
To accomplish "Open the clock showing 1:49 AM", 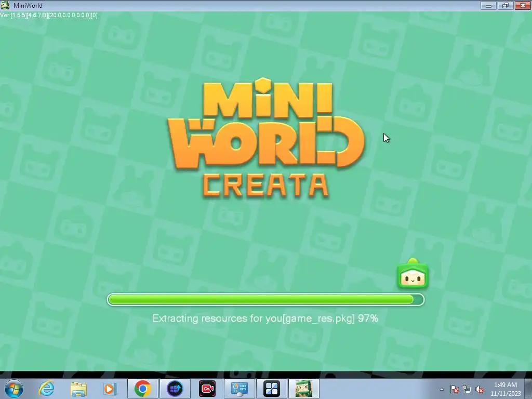I will (506, 389).
